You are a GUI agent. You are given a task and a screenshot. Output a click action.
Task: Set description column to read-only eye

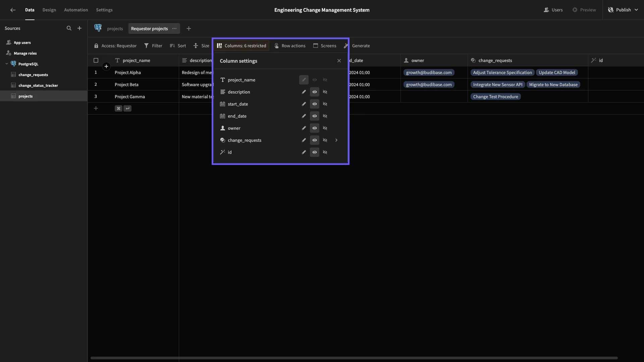315,92
